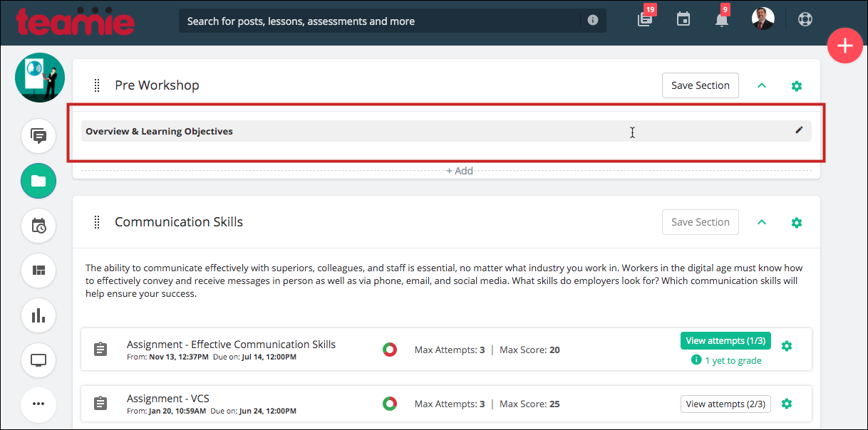The height and width of the screenshot is (430, 868).
Task: Click View attempts (1/3) button
Action: tap(725, 340)
